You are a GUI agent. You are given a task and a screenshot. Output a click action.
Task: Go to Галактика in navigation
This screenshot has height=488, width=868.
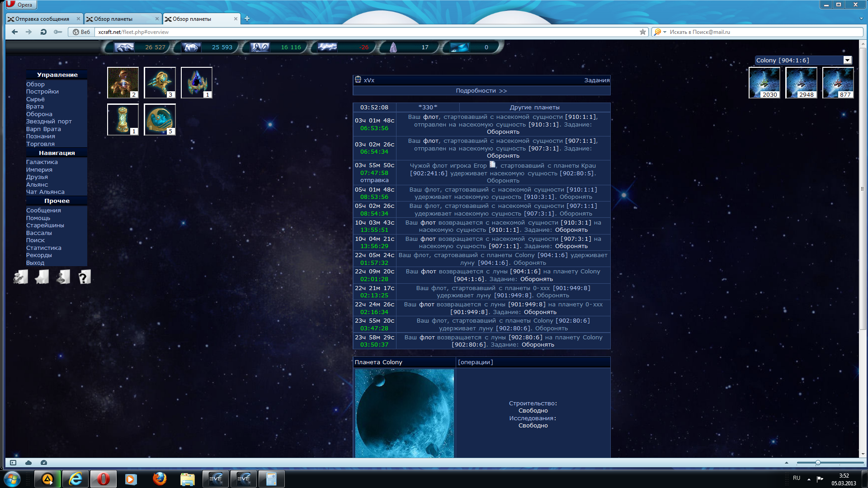42,162
